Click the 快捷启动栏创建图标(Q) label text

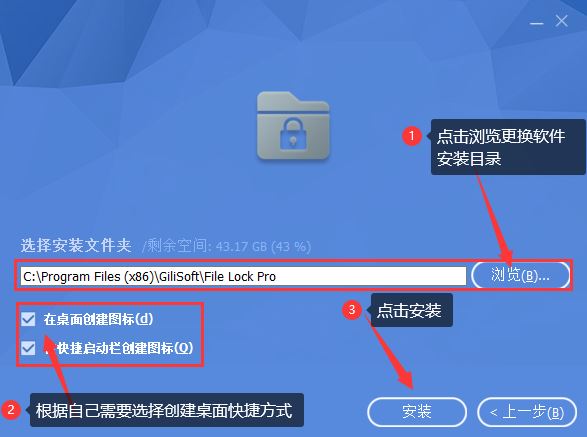118,348
